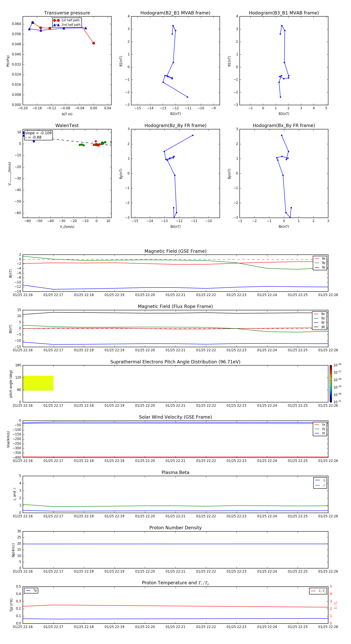This screenshot has height=644, width=351.
Task: Click the "Magnetic Field (Flux Rope Frame)" title
Action: 175,307
